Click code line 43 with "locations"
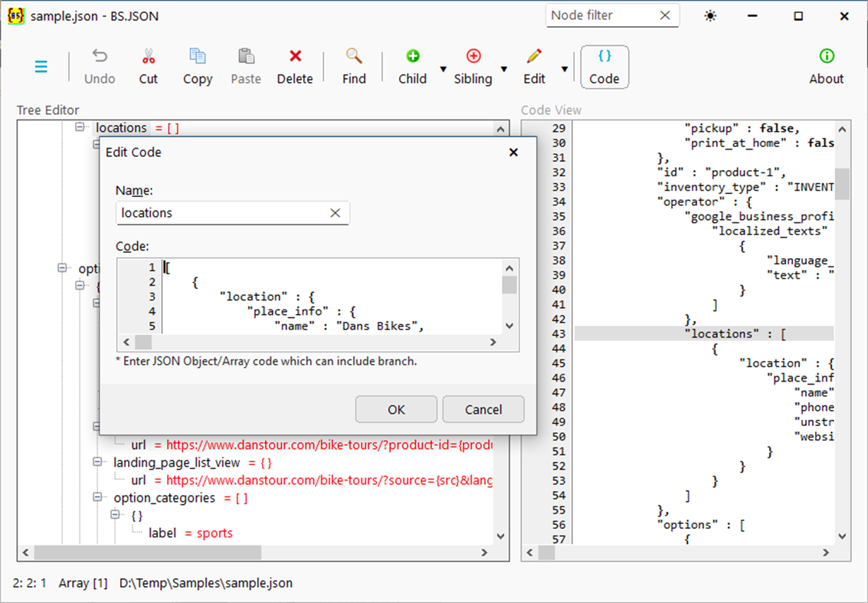Image resolution: width=868 pixels, height=603 pixels. tap(703, 334)
